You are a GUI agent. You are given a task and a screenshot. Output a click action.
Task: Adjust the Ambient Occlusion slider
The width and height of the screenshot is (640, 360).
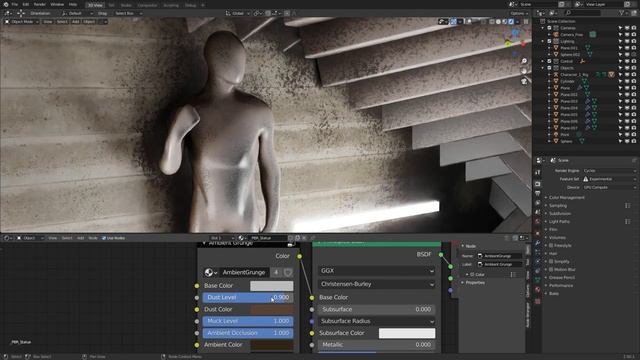[248, 333]
